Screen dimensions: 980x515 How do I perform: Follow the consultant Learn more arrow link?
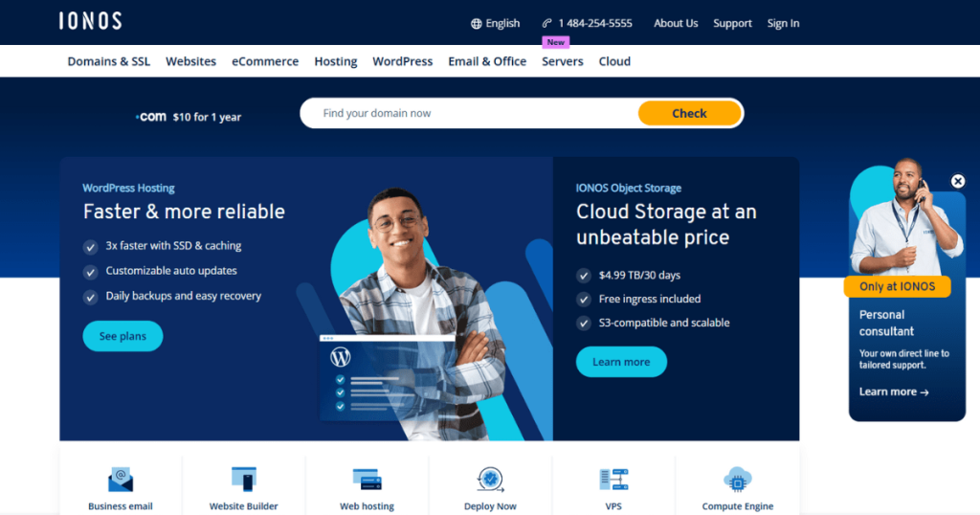click(x=894, y=392)
